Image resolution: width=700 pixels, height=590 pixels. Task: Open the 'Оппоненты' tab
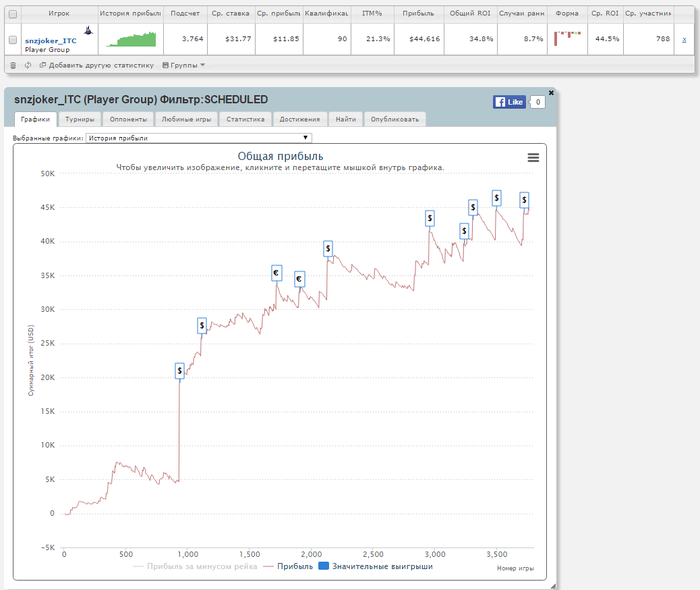click(x=128, y=119)
